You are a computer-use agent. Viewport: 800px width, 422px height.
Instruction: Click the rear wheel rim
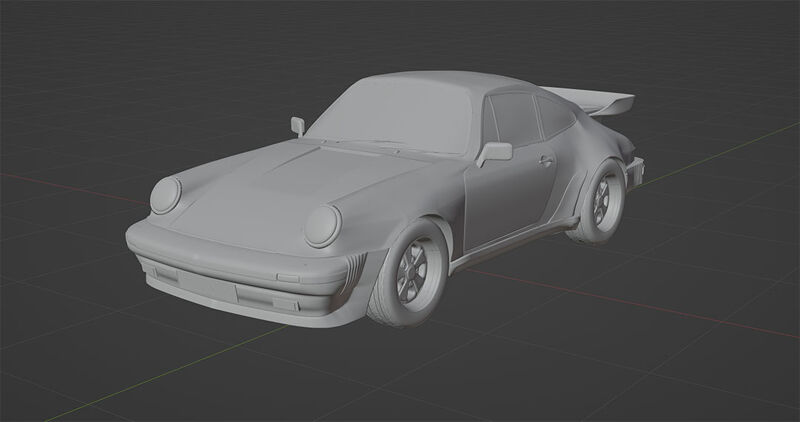604,200
